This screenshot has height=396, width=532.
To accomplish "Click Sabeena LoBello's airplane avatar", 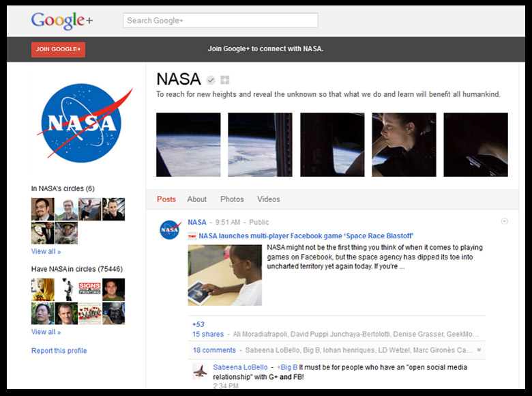I will pyautogui.click(x=200, y=371).
